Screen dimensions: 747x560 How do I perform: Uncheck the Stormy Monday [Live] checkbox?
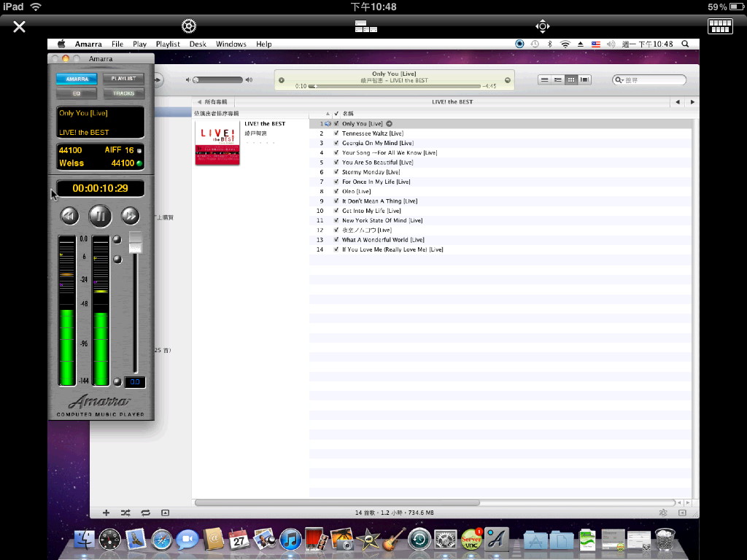click(x=336, y=172)
